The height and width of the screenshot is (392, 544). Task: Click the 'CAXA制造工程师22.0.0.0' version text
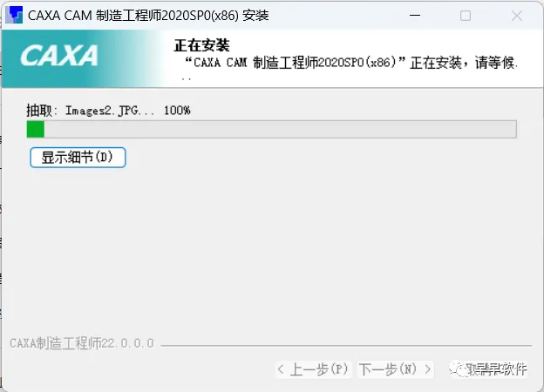coord(82,343)
